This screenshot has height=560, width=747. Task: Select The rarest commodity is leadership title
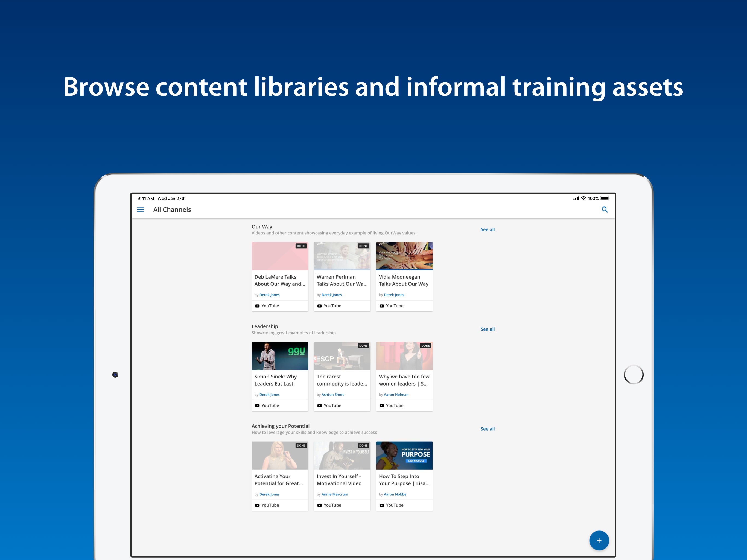[342, 380]
